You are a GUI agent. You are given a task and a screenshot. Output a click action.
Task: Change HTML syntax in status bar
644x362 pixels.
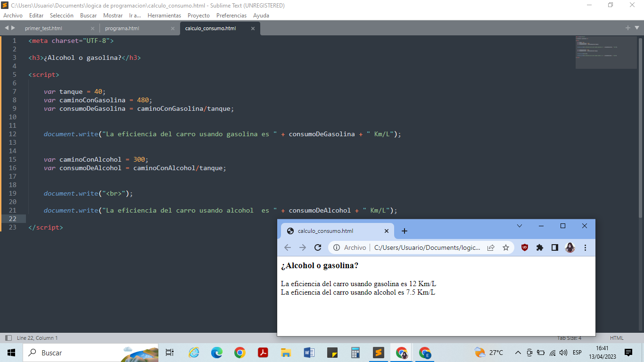point(617,338)
